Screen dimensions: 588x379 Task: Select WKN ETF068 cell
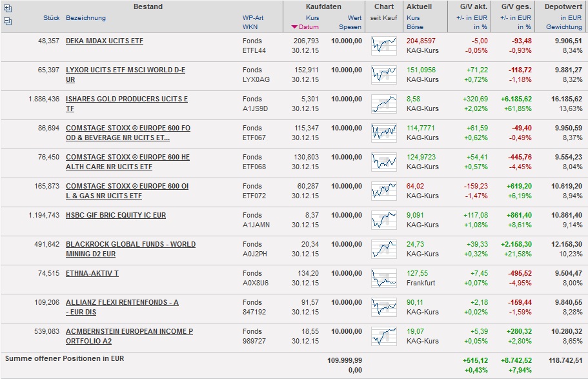[x=254, y=167]
